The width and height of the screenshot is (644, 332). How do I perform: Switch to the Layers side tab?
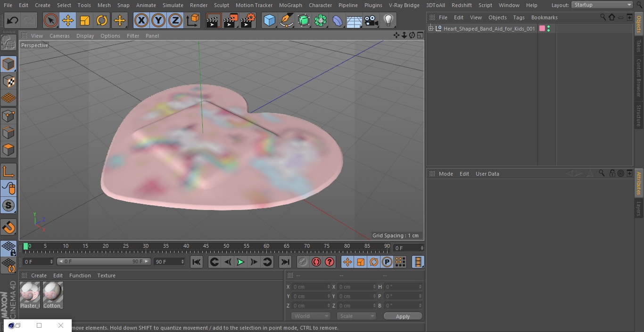pos(639,208)
